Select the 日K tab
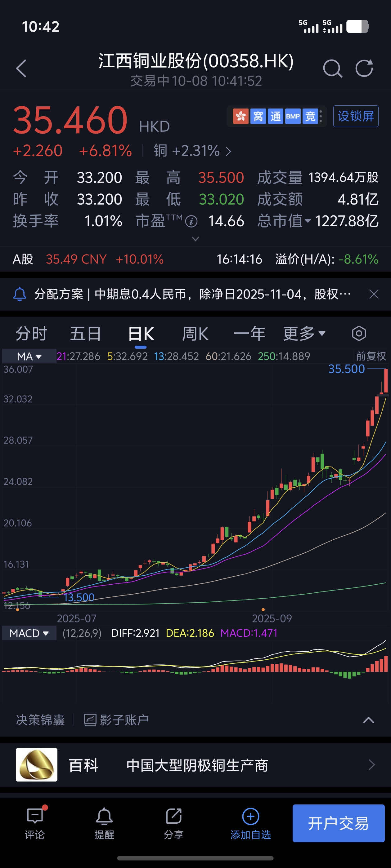This screenshot has height=868, width=391. pos(141,334)
